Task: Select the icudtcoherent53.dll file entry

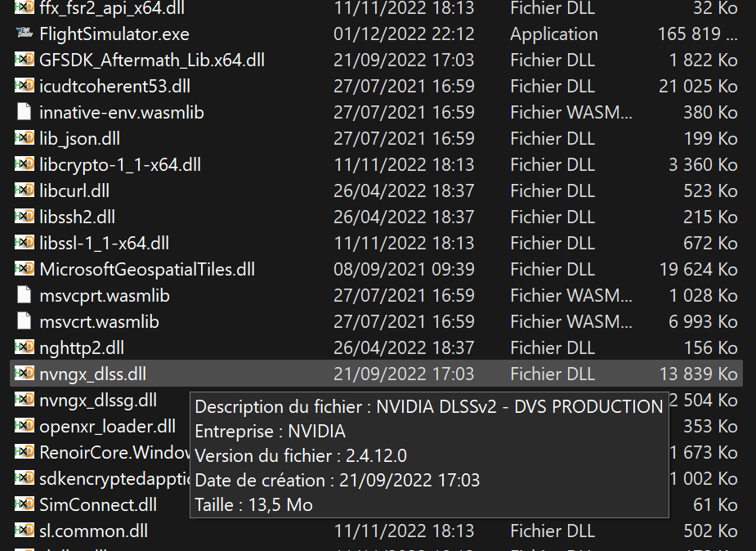Action: (x=114, y=87)
